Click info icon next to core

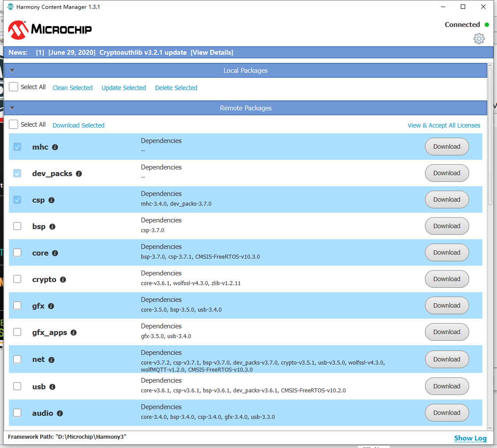pos(55,253)
